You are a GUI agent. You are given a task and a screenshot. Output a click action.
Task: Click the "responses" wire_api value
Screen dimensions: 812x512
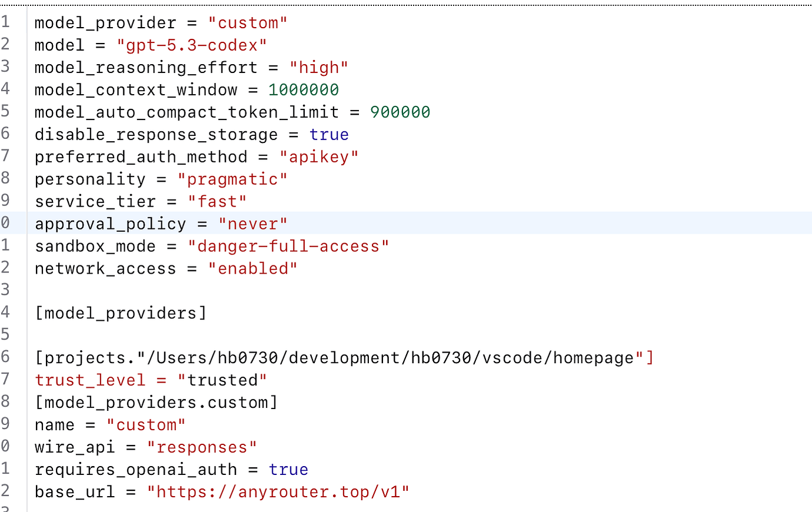[x=202, y=447]
